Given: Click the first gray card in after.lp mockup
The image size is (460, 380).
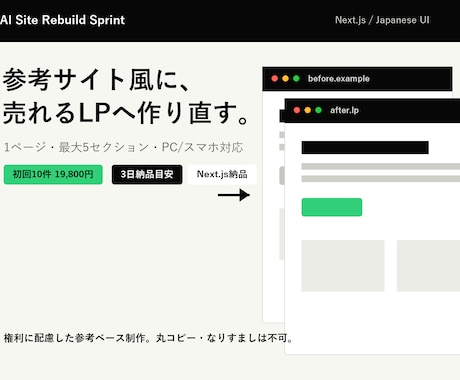Looking at the screenshot, I should (343, 266).
